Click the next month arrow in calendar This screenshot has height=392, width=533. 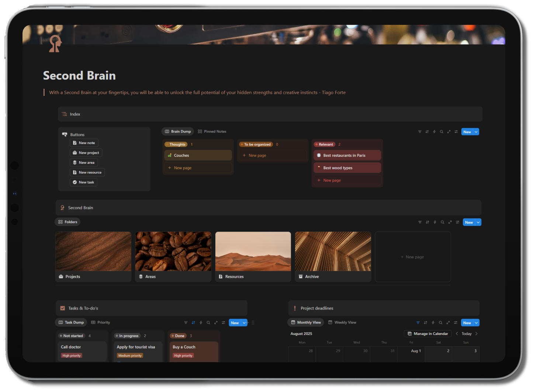(x=477, y=334)
